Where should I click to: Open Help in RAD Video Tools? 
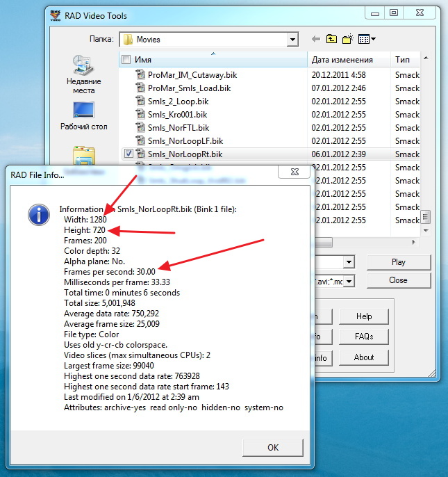[x=363, y=316]
